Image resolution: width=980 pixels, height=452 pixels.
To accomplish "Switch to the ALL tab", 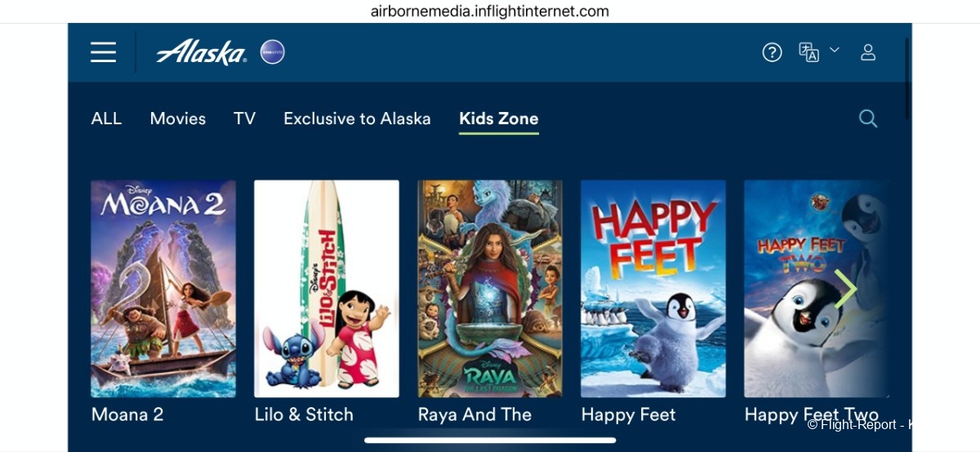I will click(x=106, y=119).
